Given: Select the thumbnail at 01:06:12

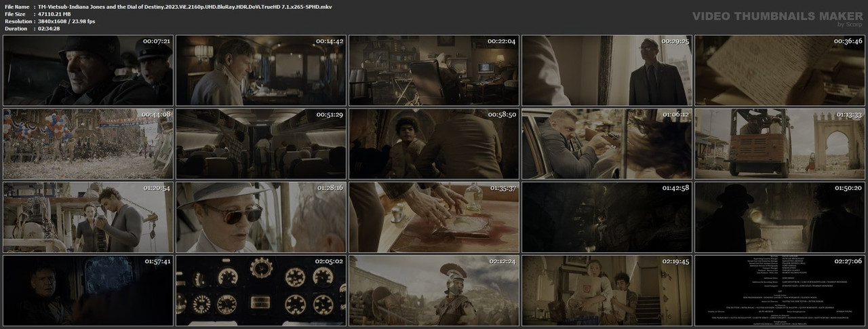Looking at the screenshot, I should (x=606, y=143).
